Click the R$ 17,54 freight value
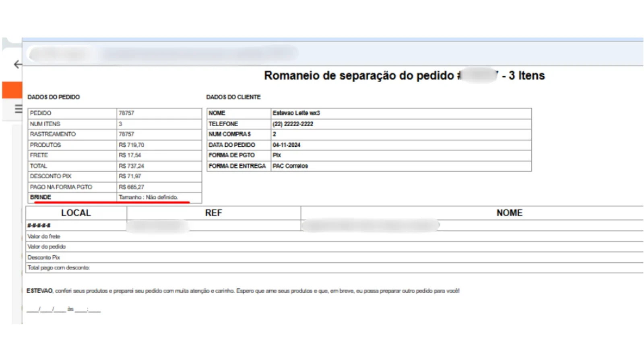The width and height of the screenshot is (644, 362). tap(130, 155)
